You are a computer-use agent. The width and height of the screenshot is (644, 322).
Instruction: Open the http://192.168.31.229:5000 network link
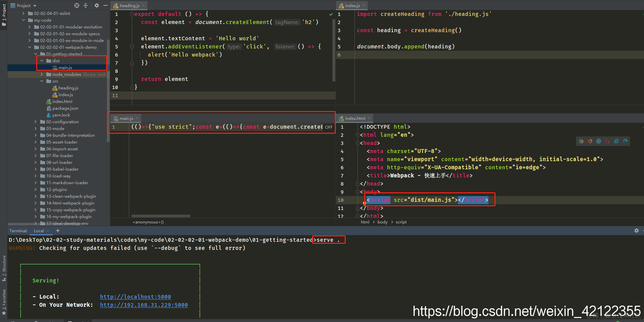[144, 305]
